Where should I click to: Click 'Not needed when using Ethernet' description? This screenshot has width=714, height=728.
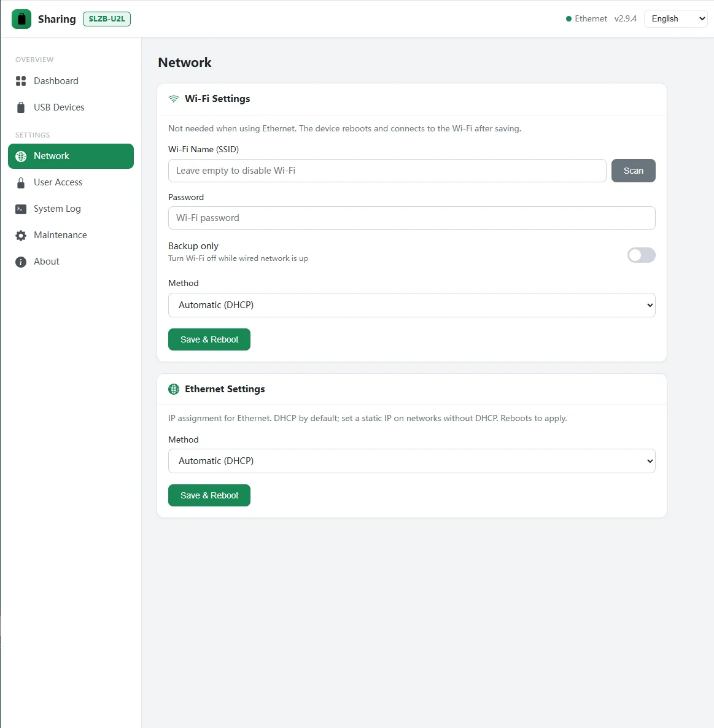[344, 129]
